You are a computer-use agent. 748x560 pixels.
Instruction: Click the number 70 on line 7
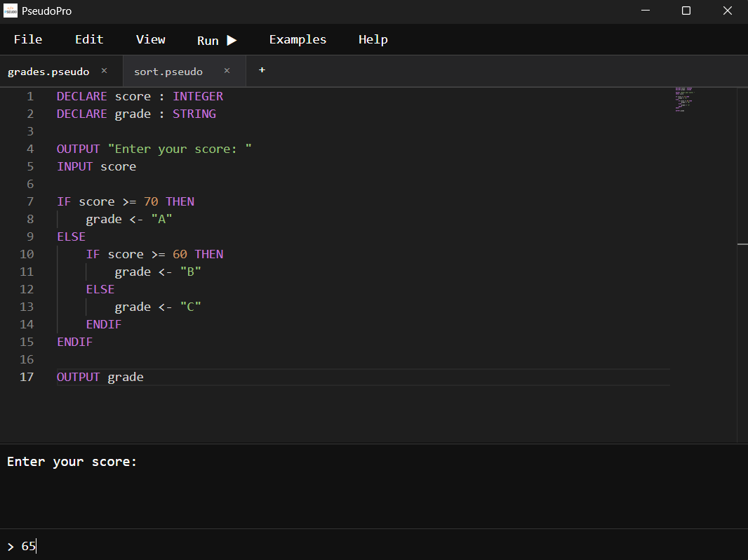point(151,202)
